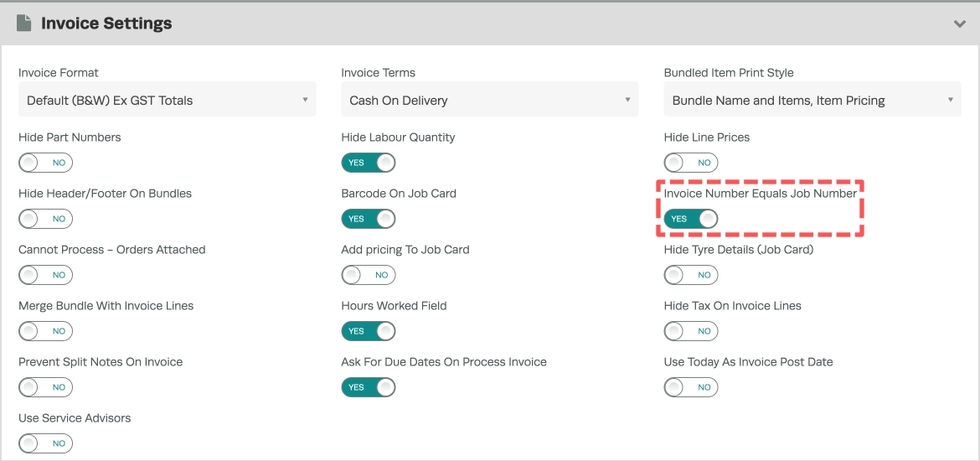Click the Invoice Settings header title

[x=106, y=23]
